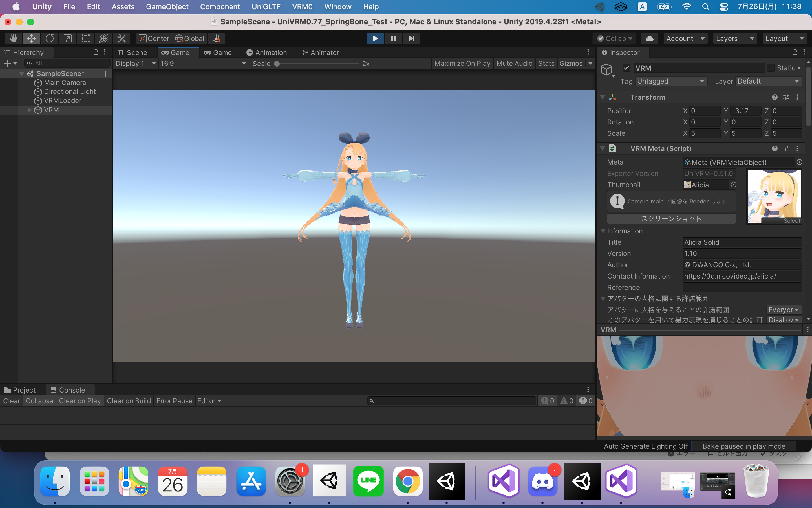Screen dimensions: 812x508
Task: Toggle Mute Audio in Game view
Action: [514, 63]
